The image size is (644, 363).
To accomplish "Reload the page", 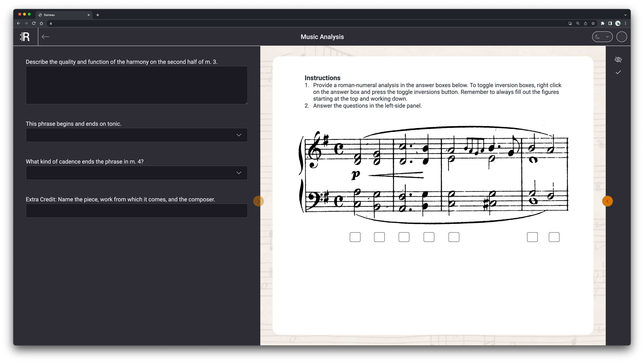I will coord(34,23).
